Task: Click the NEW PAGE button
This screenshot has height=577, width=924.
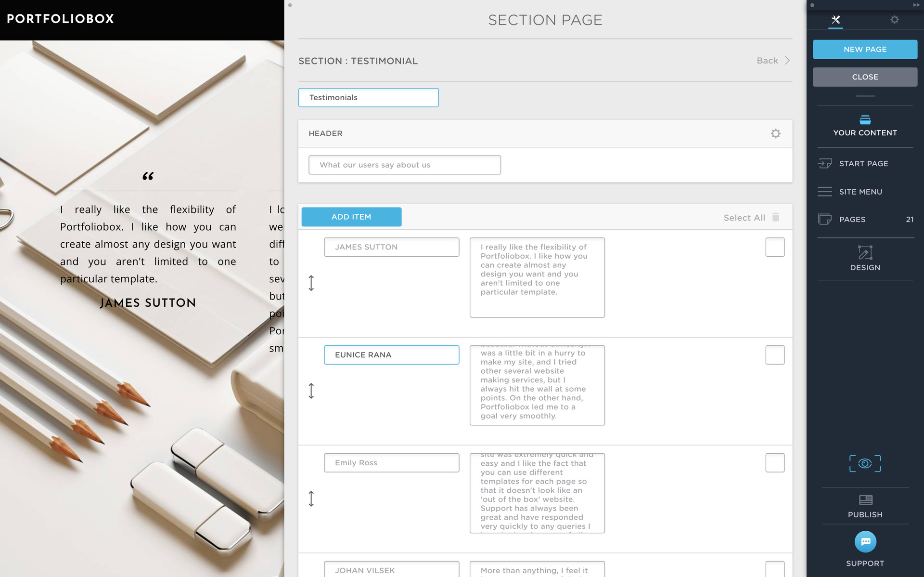Action: point(865,49)
